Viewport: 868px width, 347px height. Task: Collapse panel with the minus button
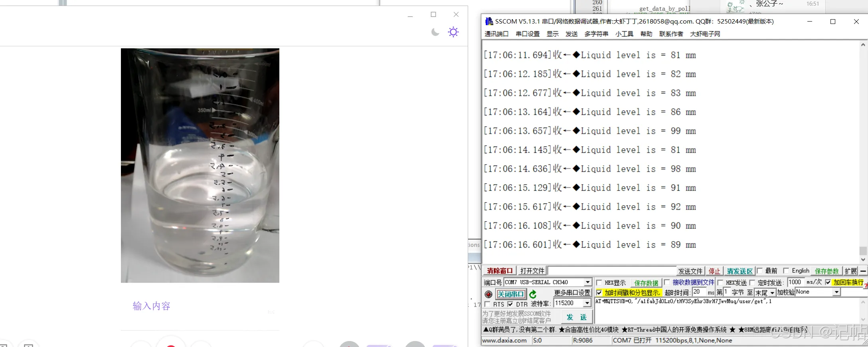[x=863, y=271]
